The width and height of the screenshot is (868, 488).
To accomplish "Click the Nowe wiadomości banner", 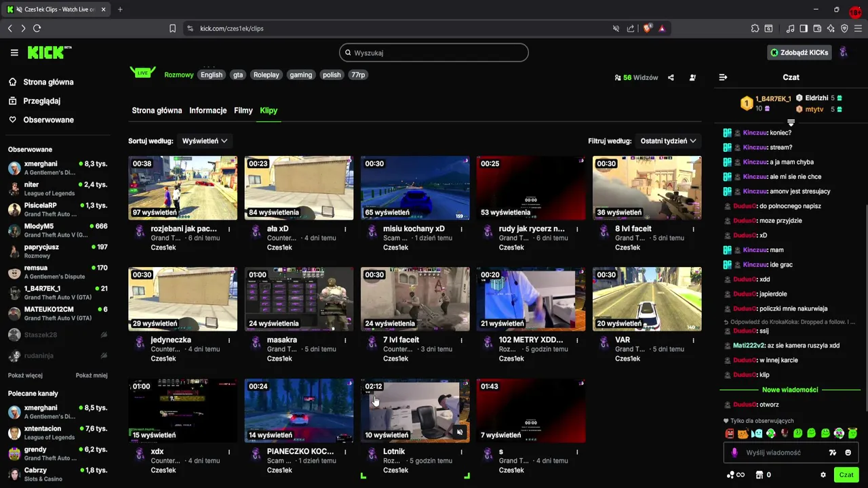I will coord(790,390).
